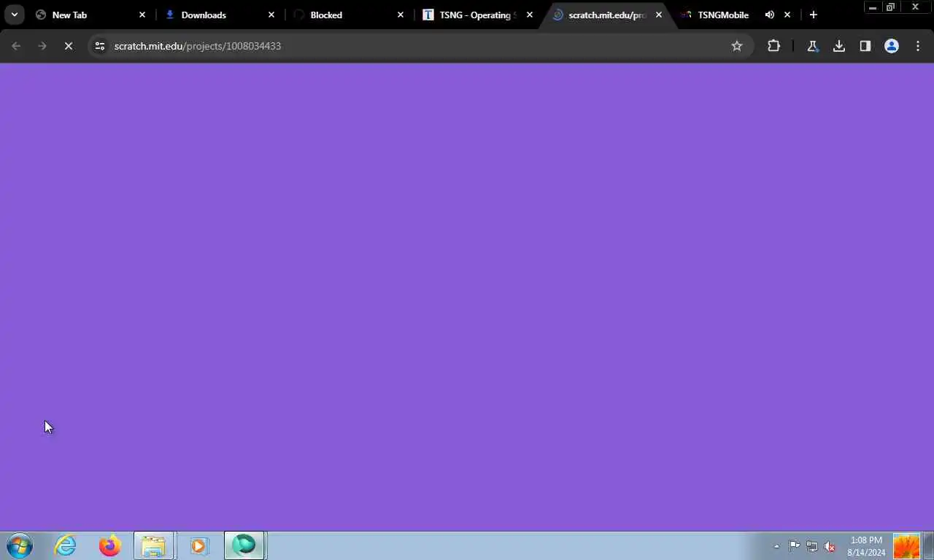Mute audio on TSNGMobile tab speaker icon
The width and height of the screenshot is (934, 560).
tap(770, 15)
